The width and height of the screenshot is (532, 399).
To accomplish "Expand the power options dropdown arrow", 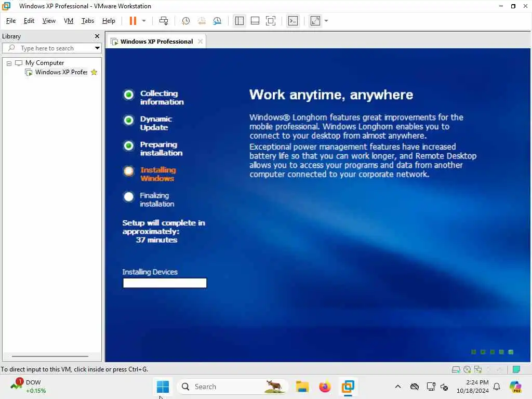I will point(144,21).
